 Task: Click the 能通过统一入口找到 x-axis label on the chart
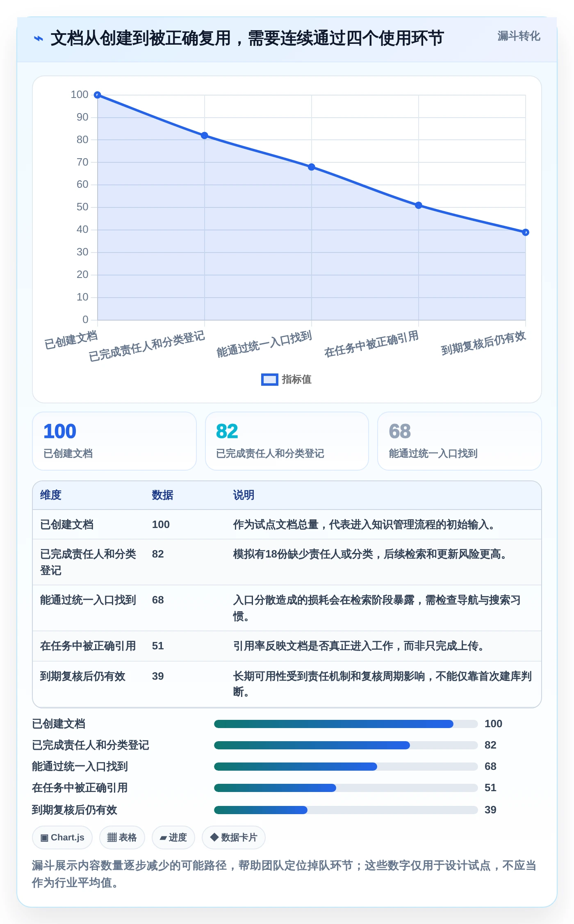click(264, 344)
